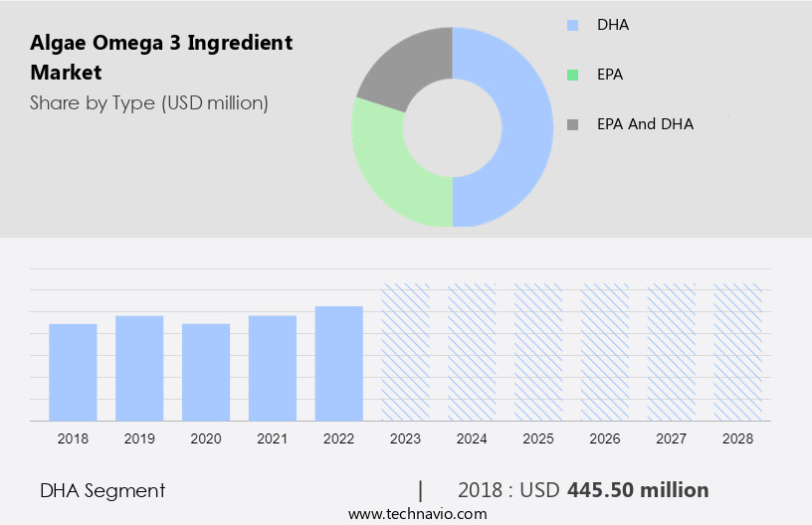Select the 2021 bar in chart

coord(273,368)
